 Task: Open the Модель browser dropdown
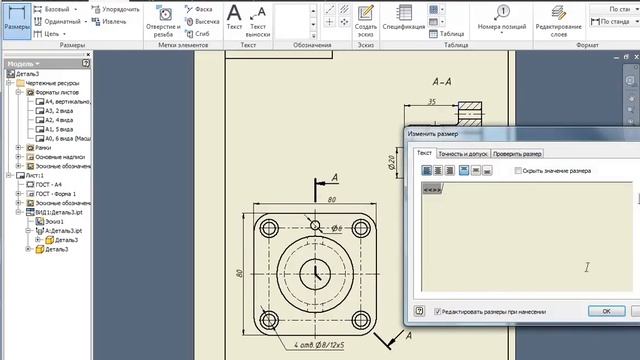pos(38,64)
